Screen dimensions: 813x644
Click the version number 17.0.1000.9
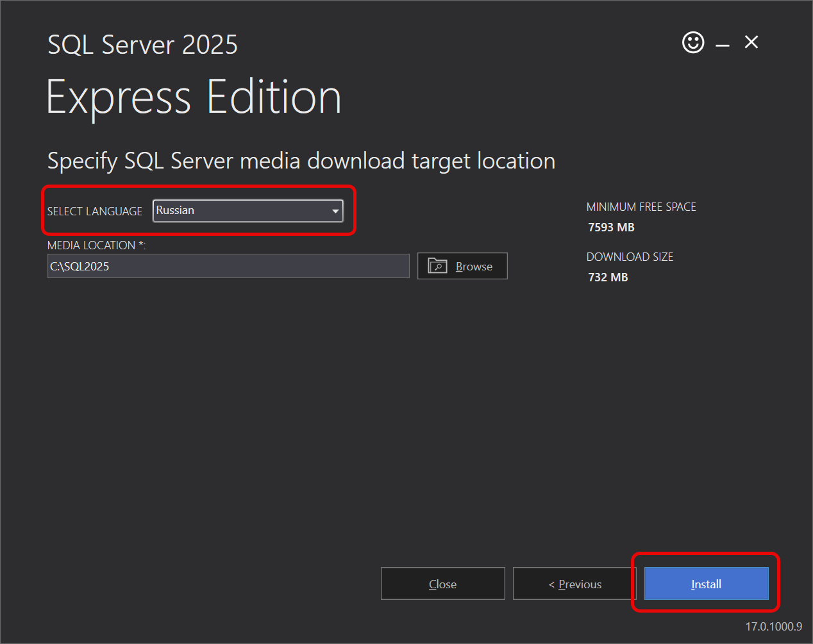[773, 626]
